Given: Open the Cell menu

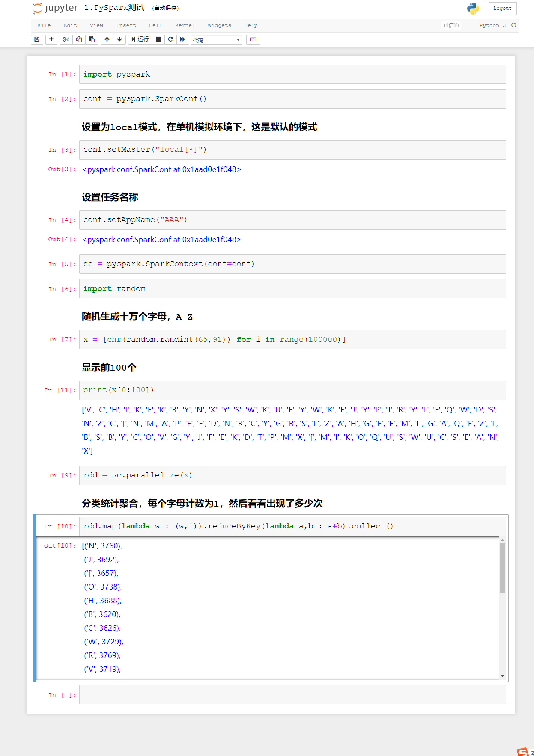Looking at the screenshot, I should [x=155, y=26].
